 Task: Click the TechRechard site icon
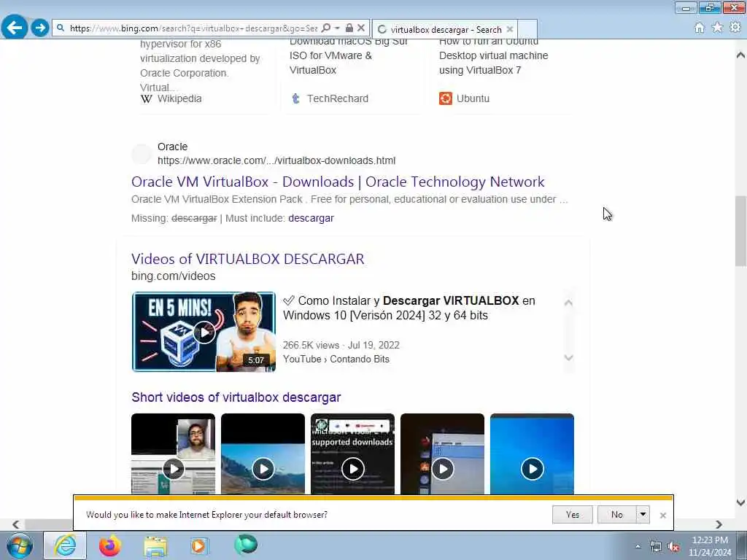click(x=296, y=98)
